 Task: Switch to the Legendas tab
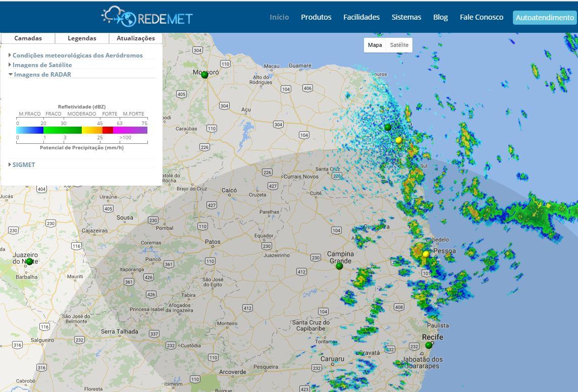point(82,38)
